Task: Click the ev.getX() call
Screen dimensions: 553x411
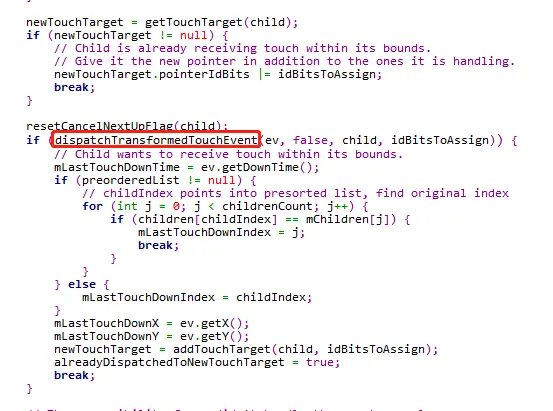Action: (214, 323)
